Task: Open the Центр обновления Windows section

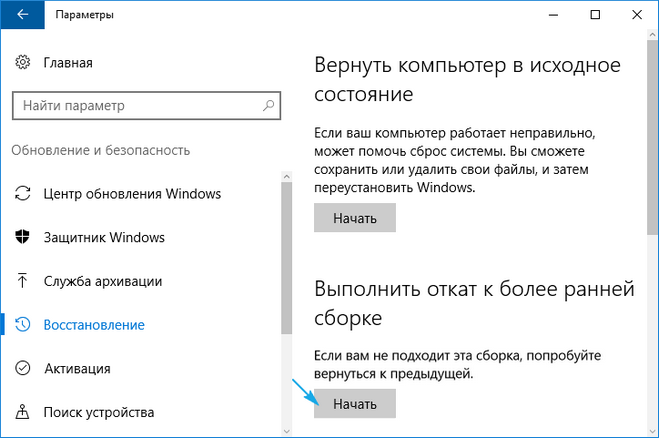Action: point(132,194)
